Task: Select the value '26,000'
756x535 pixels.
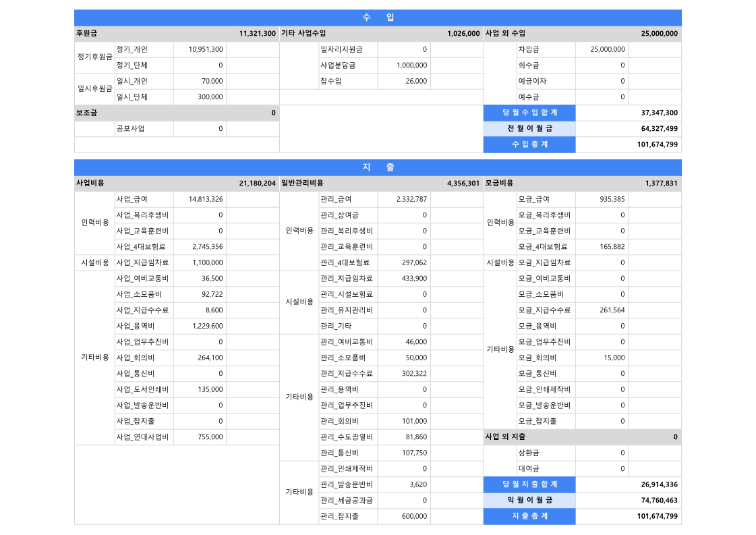Action: [416, 81]
